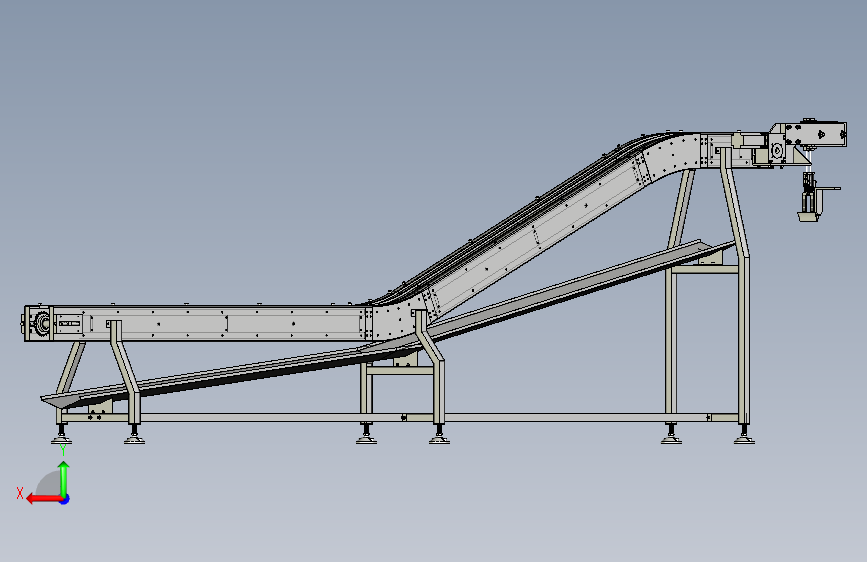Select the horizontal lower conveyor section

pyautogui.click(x=199, y=322)
